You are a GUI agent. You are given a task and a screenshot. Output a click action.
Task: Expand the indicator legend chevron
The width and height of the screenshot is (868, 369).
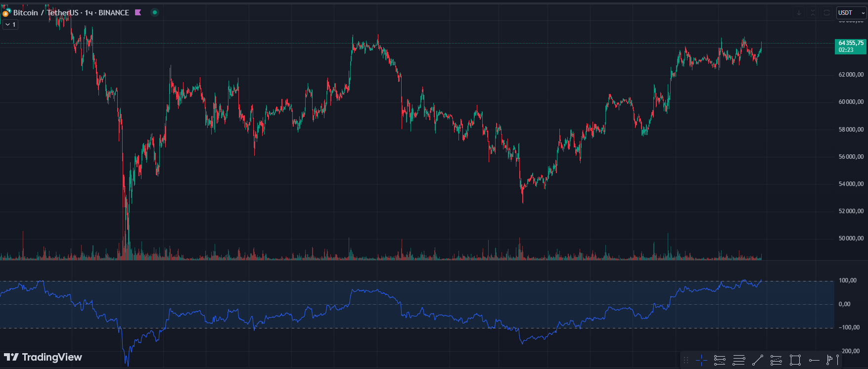tap(10, 24)
